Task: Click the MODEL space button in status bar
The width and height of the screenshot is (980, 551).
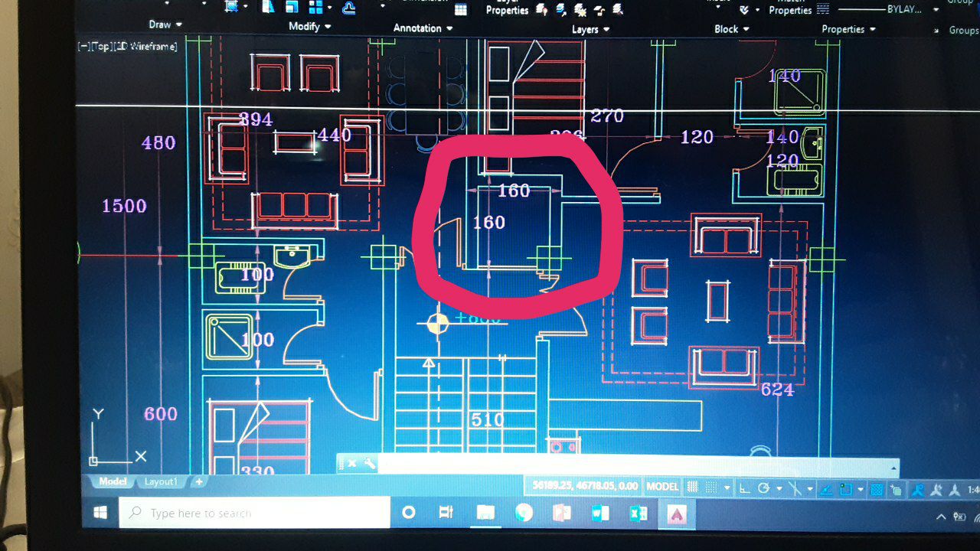Action: 662,486
